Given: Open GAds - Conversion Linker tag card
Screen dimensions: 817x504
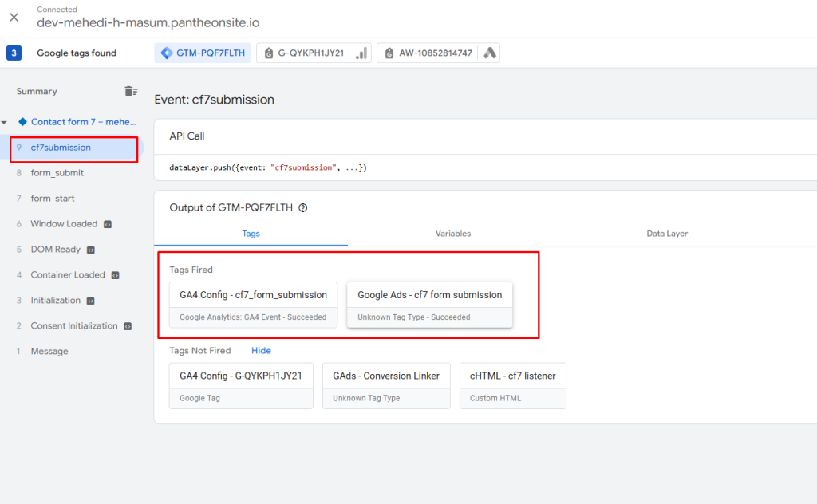Looking at the screenshot, I should click(386, 386).
